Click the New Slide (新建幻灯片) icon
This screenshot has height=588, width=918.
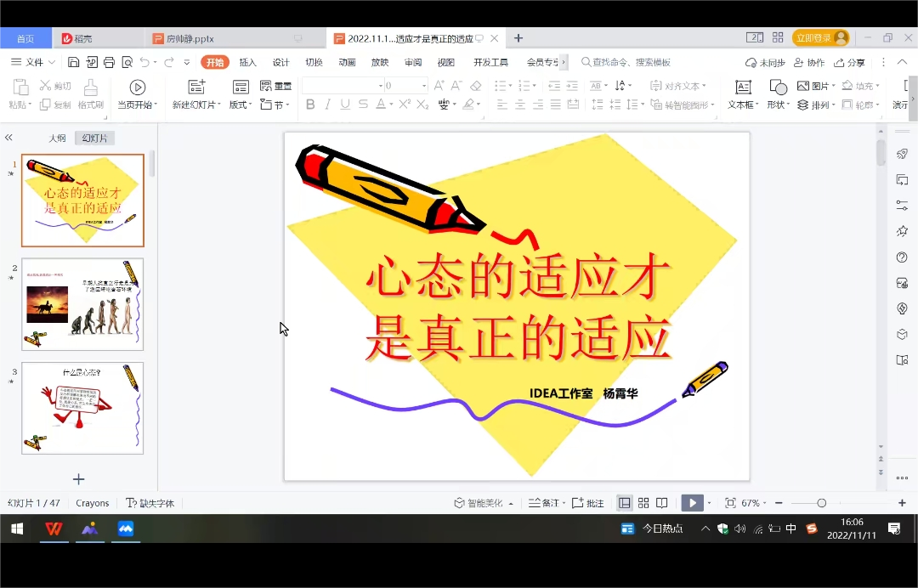click(196, 87)
